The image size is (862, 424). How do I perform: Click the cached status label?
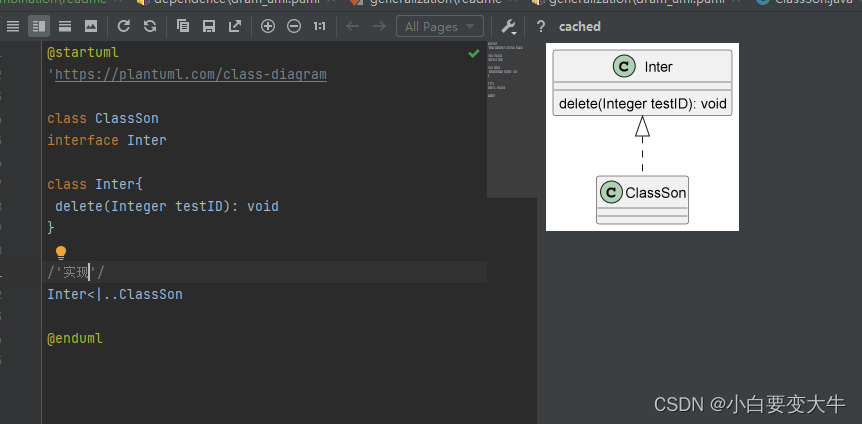click(x=579, y=26)
